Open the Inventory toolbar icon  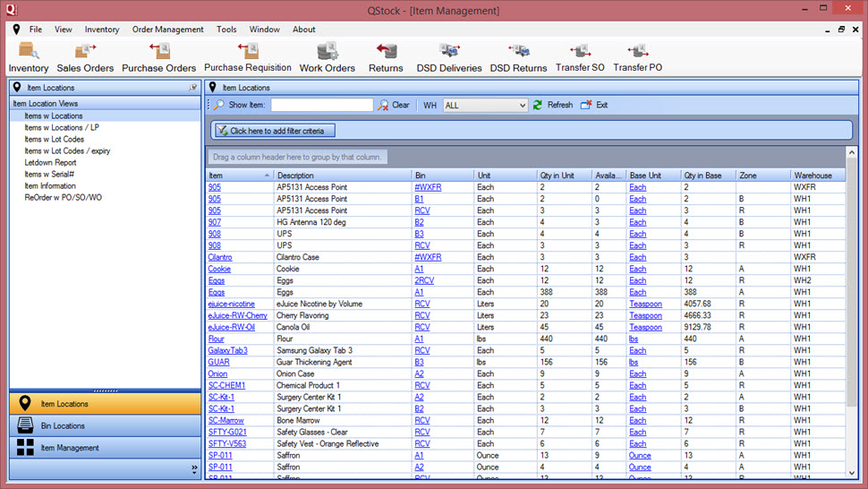pos(29,56)
